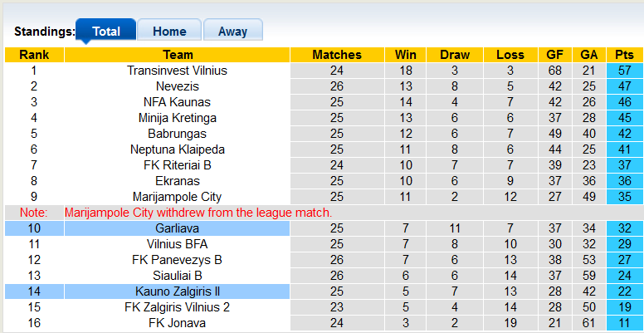The width and height of the screenshot is (644, 333).
Task: Click highlighted Kauno Zalgiris II row
Action: pos(178,291)
